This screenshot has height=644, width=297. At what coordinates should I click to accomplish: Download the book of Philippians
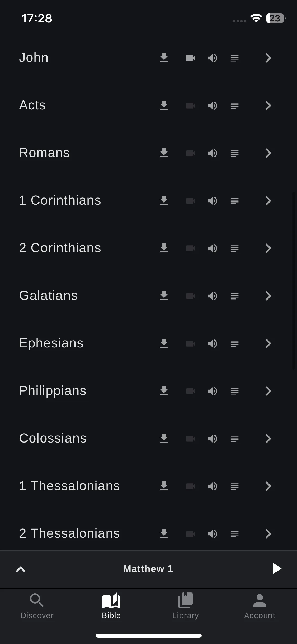(164, 391)
